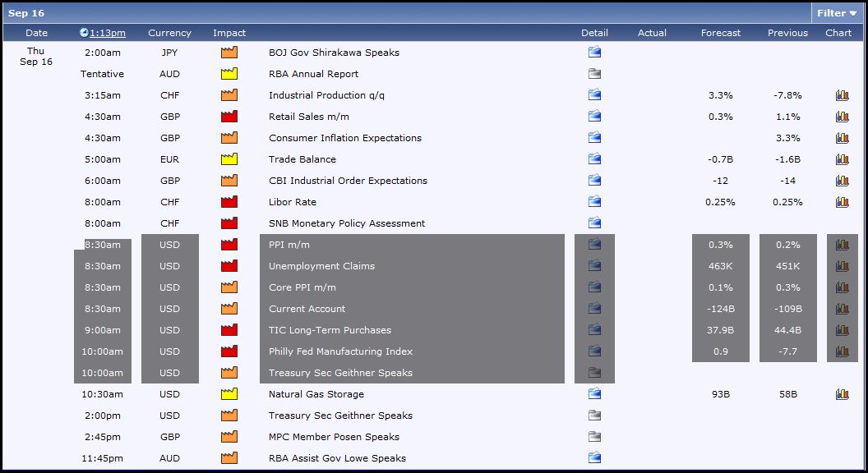Click the Chart column header
This screenshot has width=868, height=473.
(838, 33)
